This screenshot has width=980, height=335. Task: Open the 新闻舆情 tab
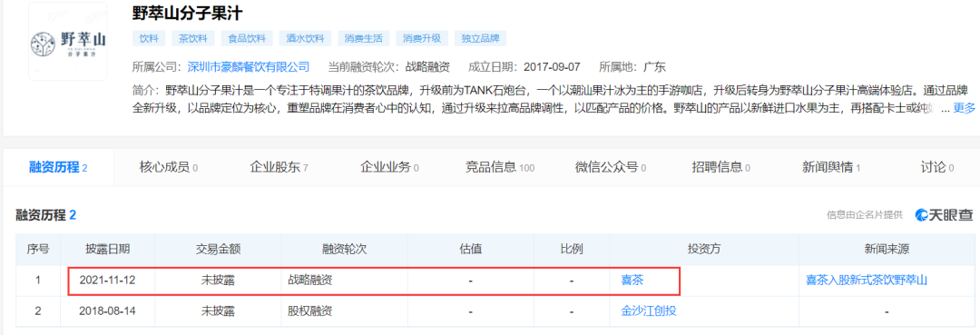[x=831, y=167]
